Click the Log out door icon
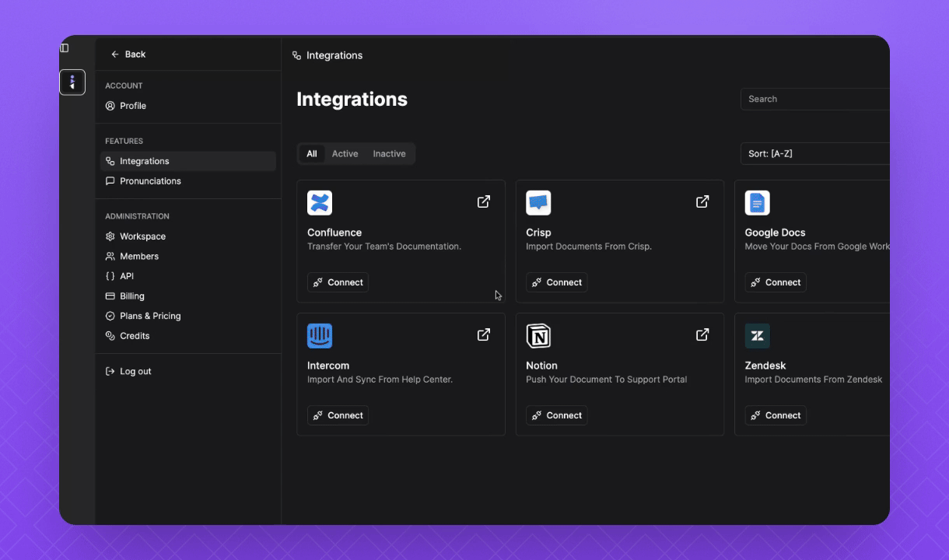Image resolution: width=949 pixels, height=560 pixels. tap(110, 372)
